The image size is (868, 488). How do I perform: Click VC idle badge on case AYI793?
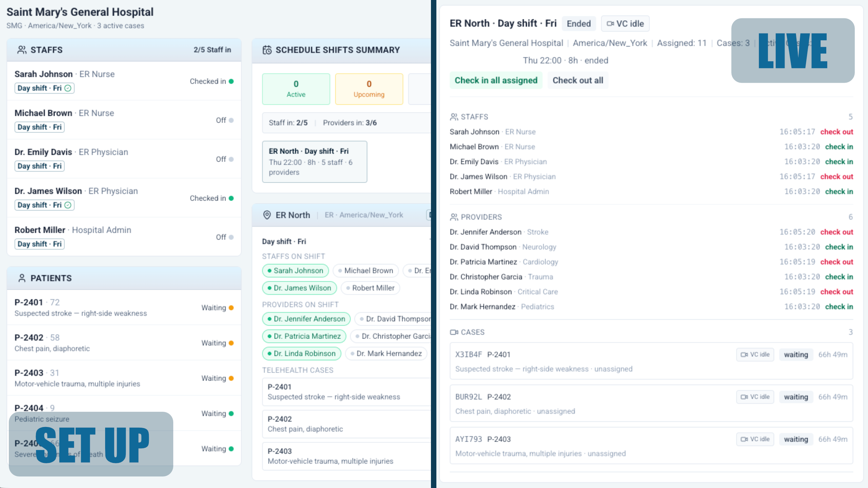pos(755,439)
